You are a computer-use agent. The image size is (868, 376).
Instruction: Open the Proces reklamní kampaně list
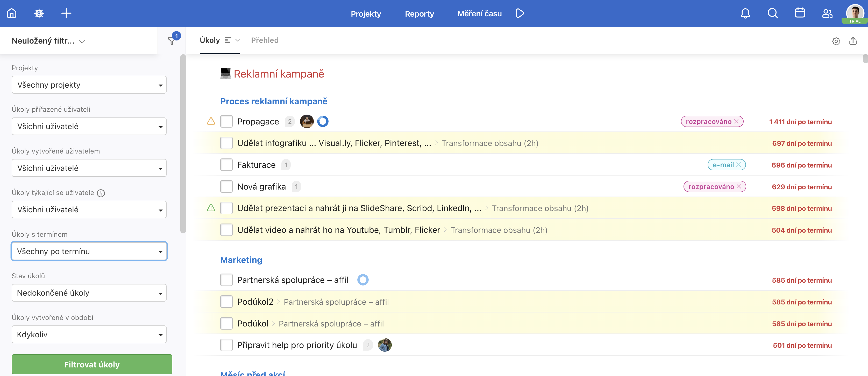coord(274,101)
